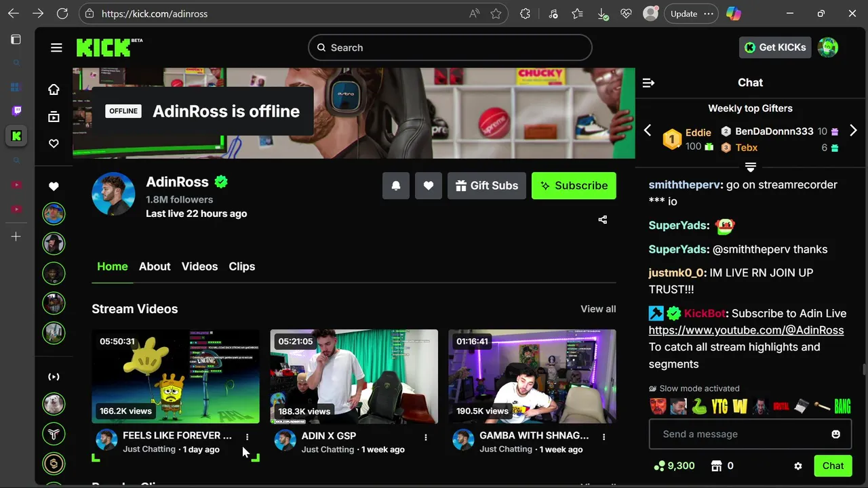Open smiththeperv's chat username
Screen dimensions: 868x488
[x=685, y=185]
